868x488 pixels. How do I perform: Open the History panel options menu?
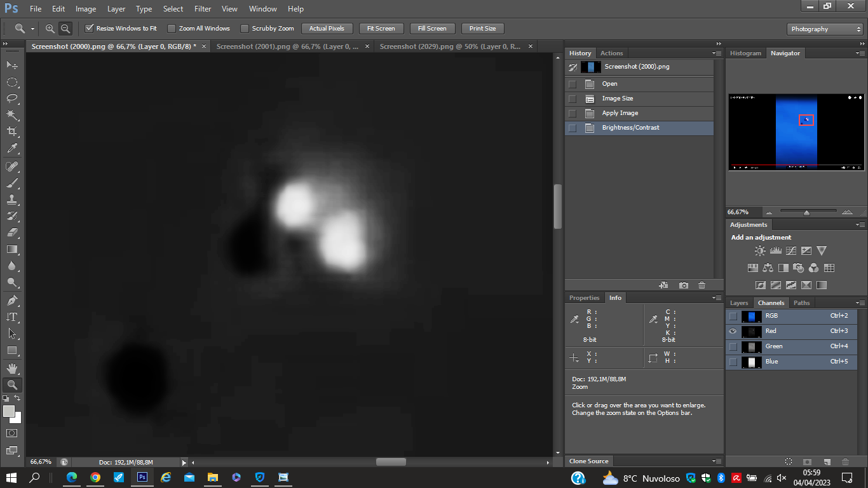point(717,53)
